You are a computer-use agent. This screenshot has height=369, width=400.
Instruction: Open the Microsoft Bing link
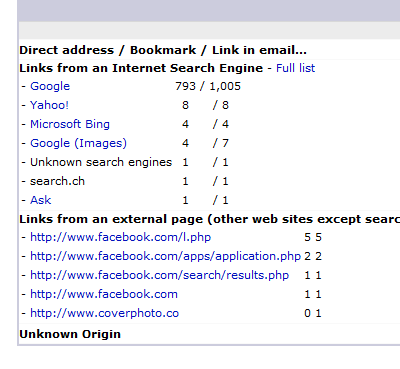point(70,124)
